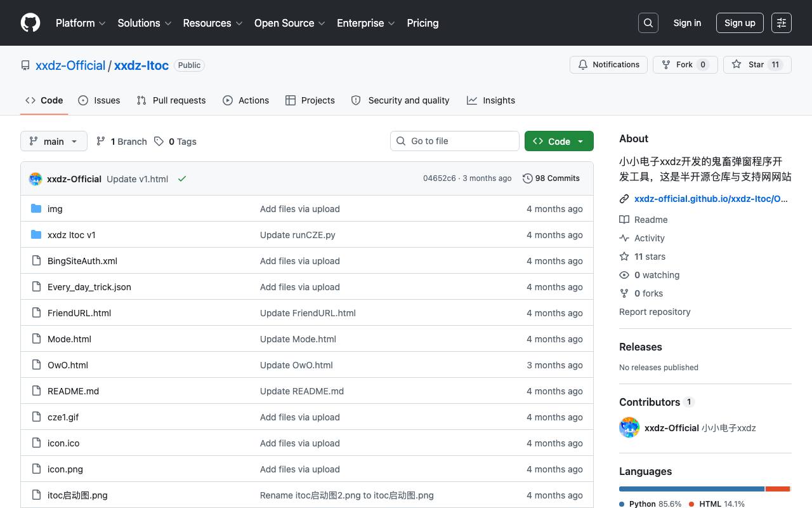Click the Go to file search field
Viewport: 812px width, 508px height.
(x=455, y=141)
